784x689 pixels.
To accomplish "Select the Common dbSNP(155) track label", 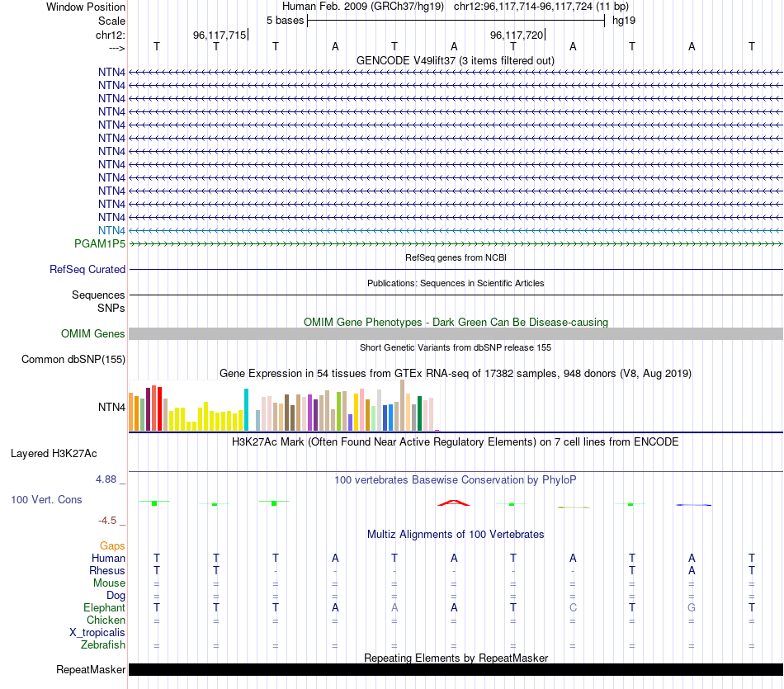I will pyautogui.click(x=73, y=360).
